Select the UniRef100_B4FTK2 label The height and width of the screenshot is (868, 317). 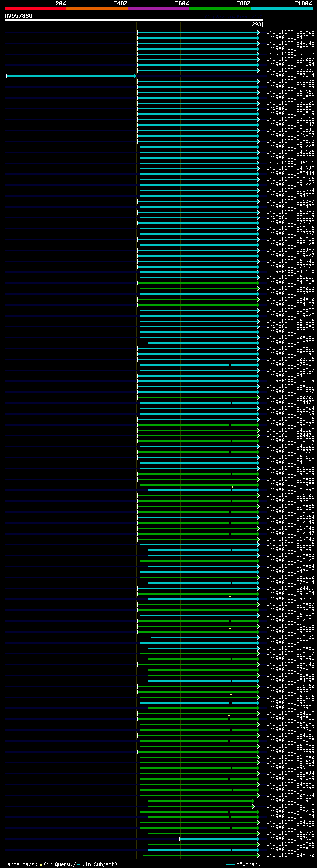click(290, 855)
